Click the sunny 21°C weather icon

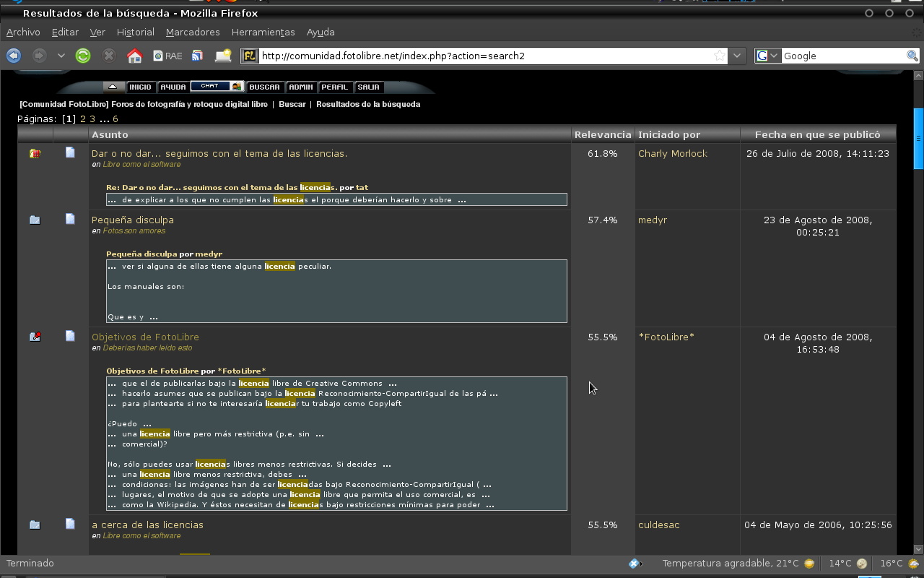(x=809, y=564)
